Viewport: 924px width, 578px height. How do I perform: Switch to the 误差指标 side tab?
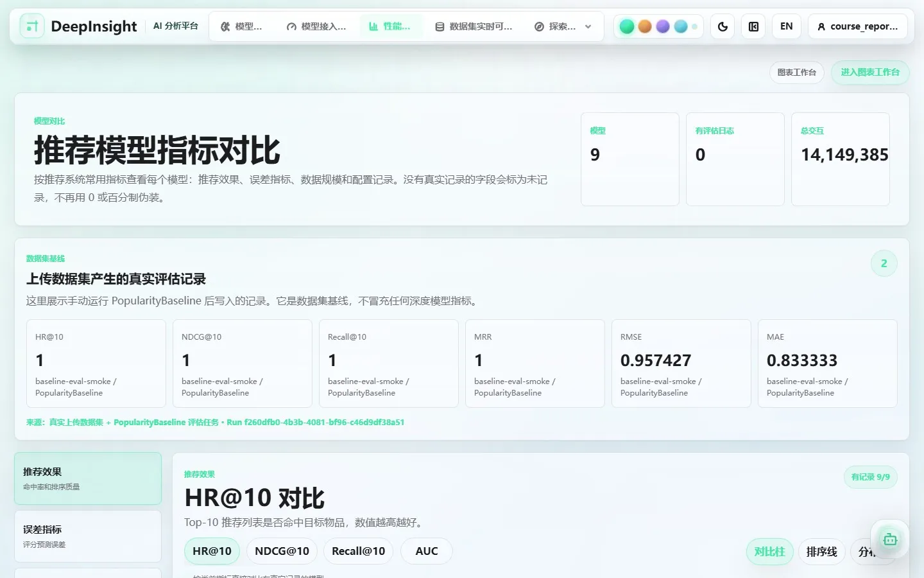[88, 536]
